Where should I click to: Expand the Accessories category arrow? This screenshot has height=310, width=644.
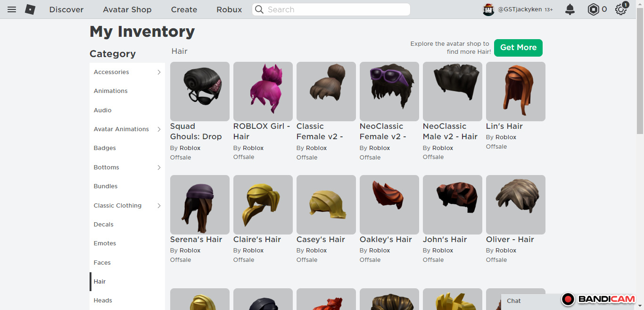[159, 72]
